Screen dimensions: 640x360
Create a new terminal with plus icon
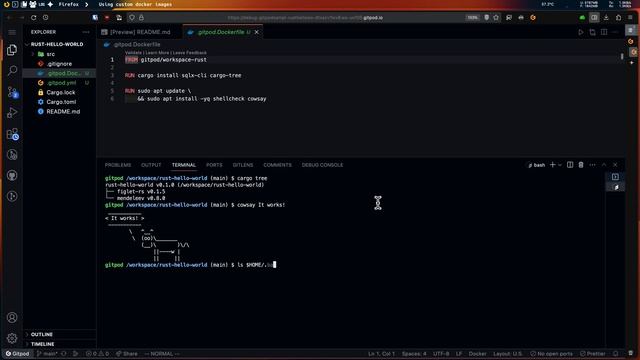tap(552, 165)
